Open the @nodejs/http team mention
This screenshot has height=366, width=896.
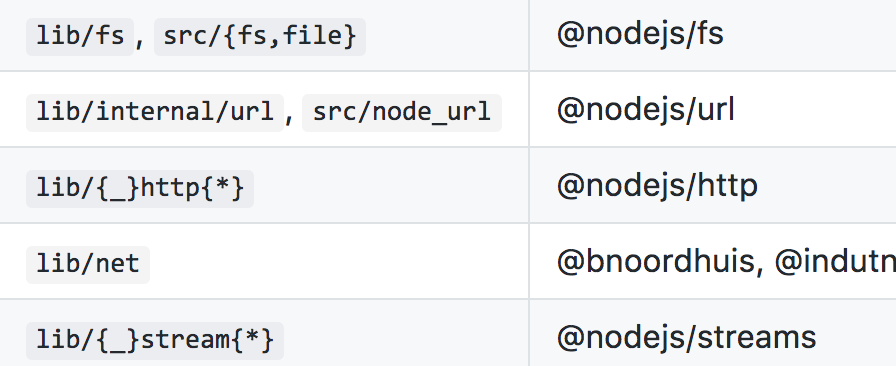click(657, 186)
